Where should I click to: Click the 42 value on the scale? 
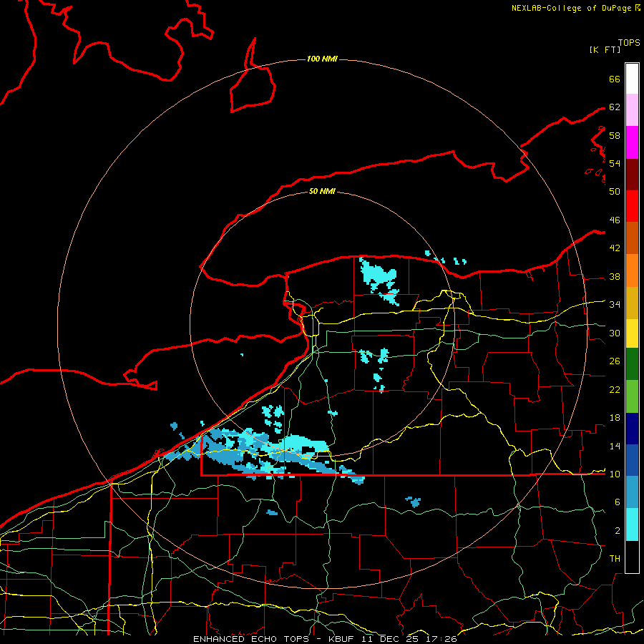[x=615, y=248]
